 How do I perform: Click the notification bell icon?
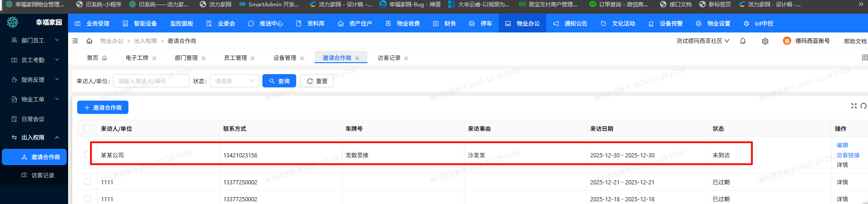click(743, 41)
